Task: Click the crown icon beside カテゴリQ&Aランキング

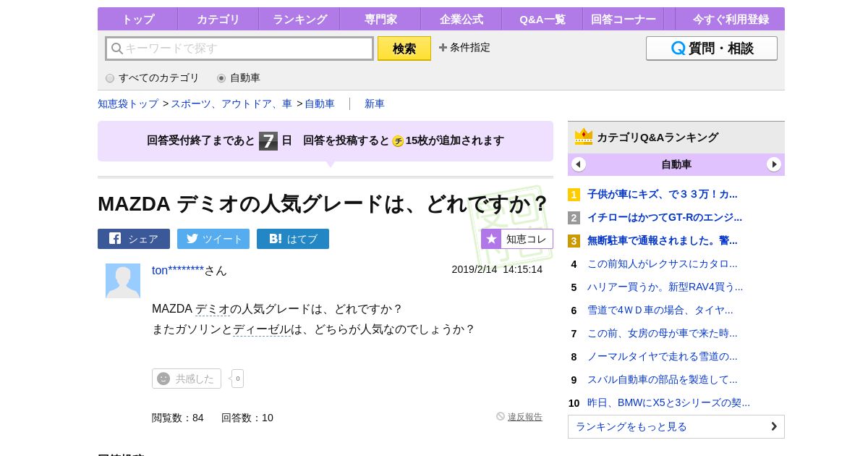Action: tap(584, 137)
